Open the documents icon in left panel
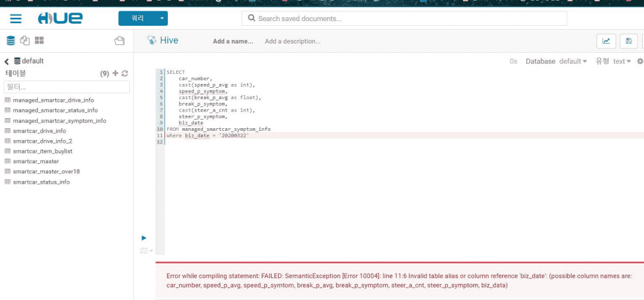Viewport: 644px width, 300px height. coord(25,40)
